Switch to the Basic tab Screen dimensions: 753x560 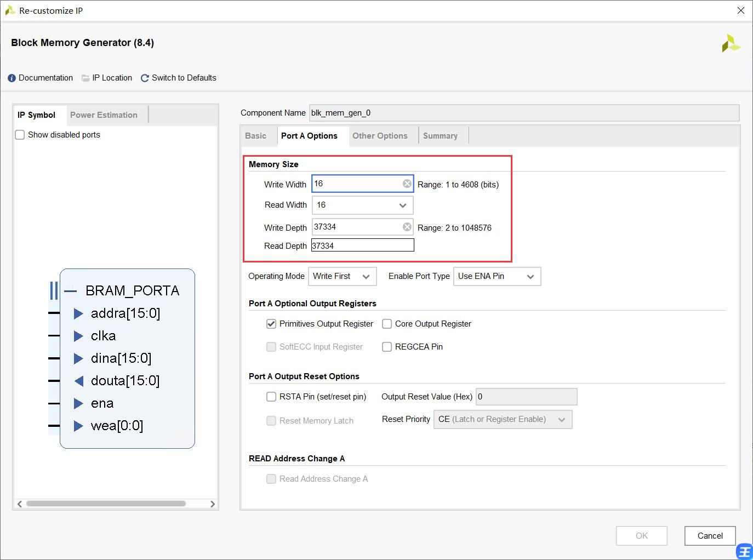(x=256, y=136)
